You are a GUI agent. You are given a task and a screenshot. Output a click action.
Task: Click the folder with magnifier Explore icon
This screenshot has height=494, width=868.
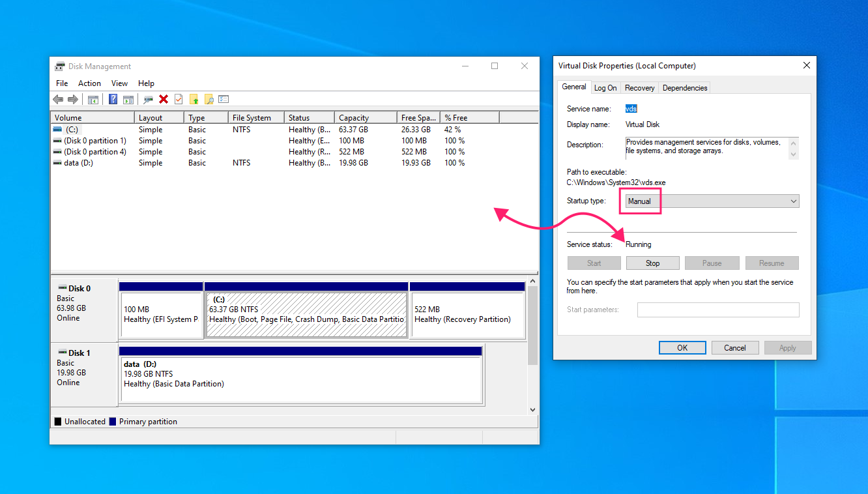[x=209, y=99]
